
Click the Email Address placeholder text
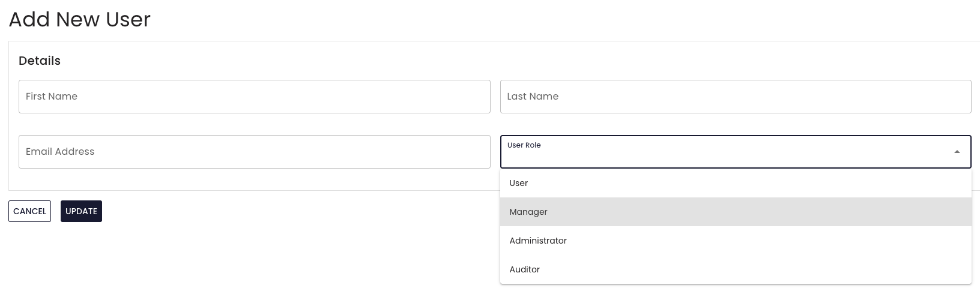point(60,151)
